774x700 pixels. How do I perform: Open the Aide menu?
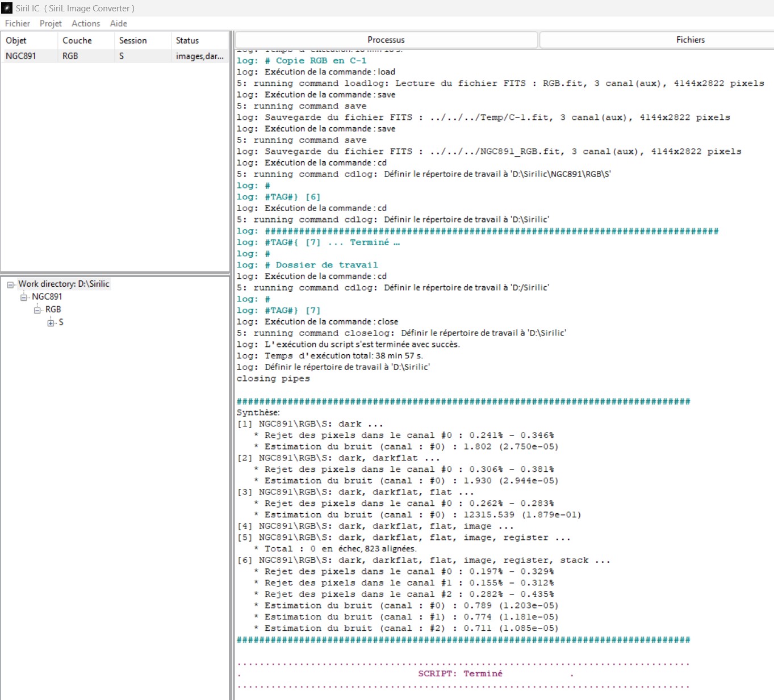click(x=119, y=23)
